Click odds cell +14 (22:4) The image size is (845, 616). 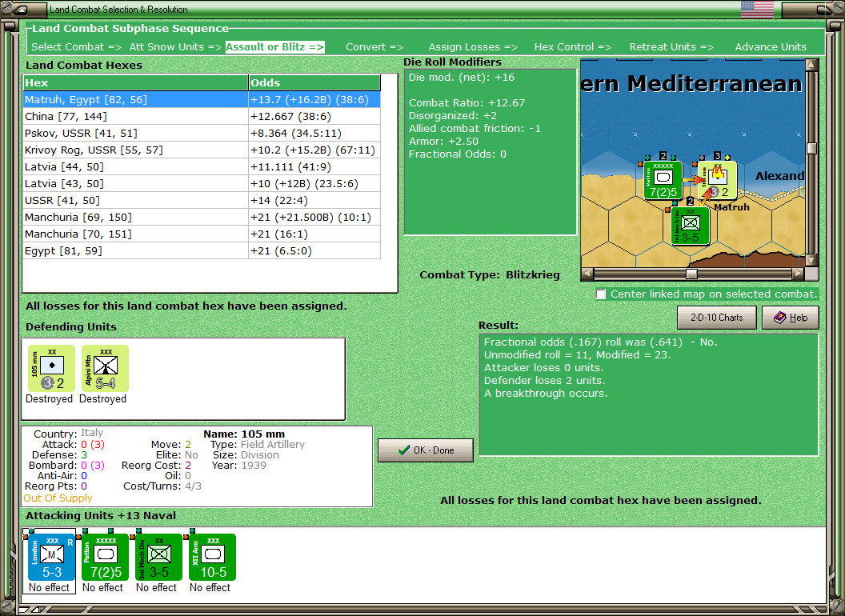(314, 200)
